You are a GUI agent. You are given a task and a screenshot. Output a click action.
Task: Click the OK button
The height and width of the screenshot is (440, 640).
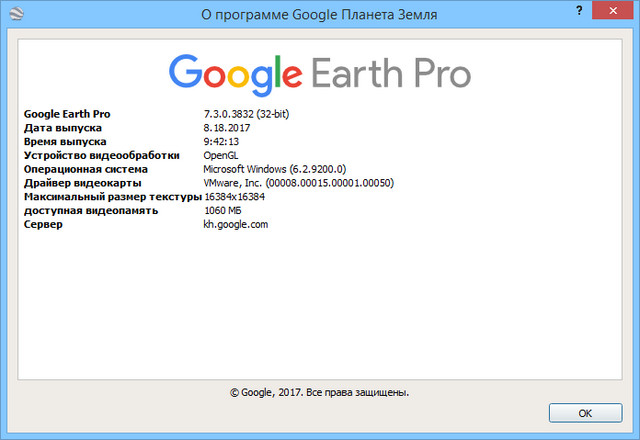pyautogui.click(x=585, y=413)
